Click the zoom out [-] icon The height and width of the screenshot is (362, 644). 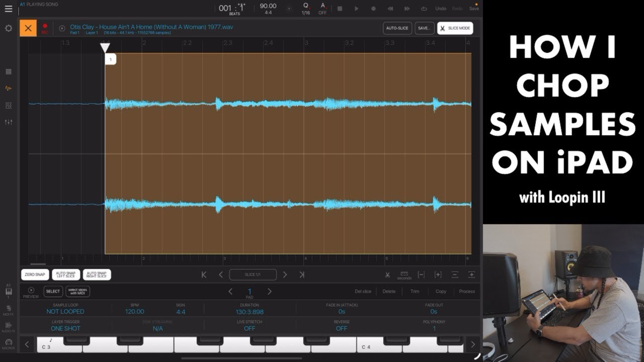pyautogui.click(x=421, y=274)
